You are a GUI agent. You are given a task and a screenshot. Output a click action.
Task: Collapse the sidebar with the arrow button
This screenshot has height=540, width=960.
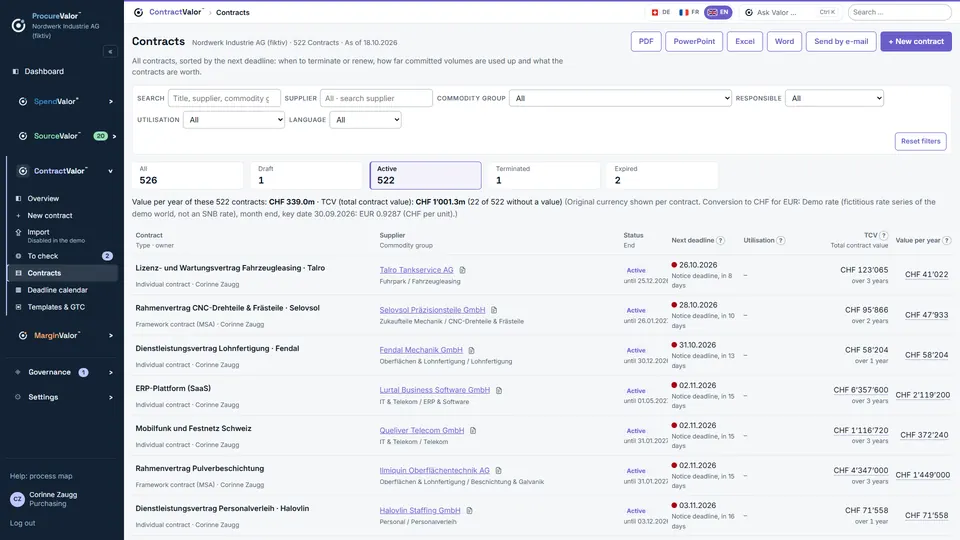[x=110, y=51]
